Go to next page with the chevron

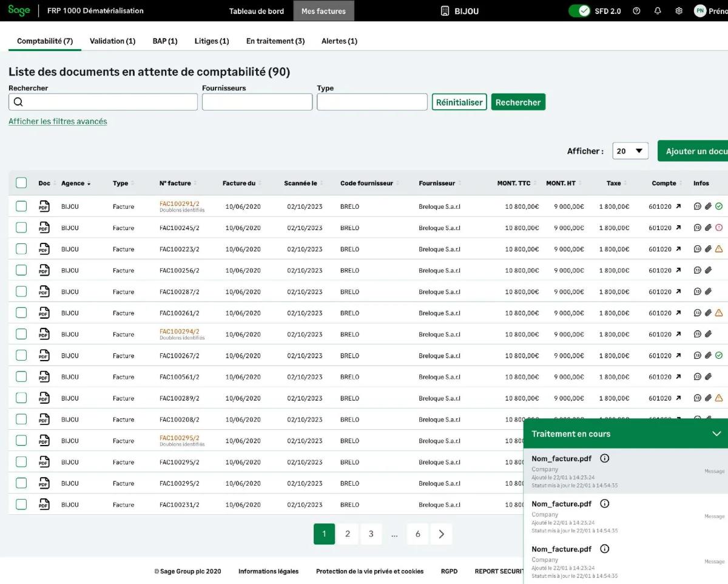coord(441,534)
